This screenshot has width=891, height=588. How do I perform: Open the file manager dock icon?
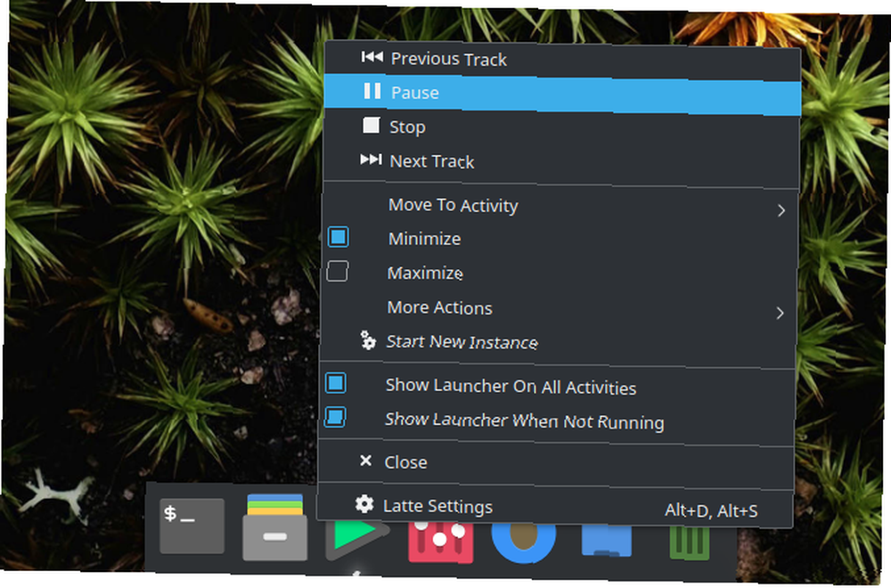275,527
